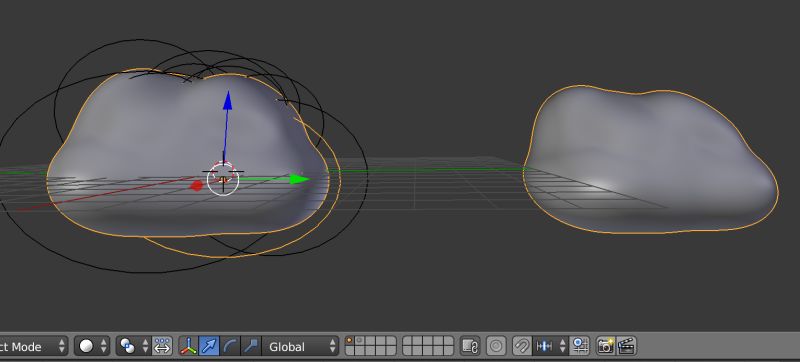Toggle proportional editing circle icon

(496, 347)
